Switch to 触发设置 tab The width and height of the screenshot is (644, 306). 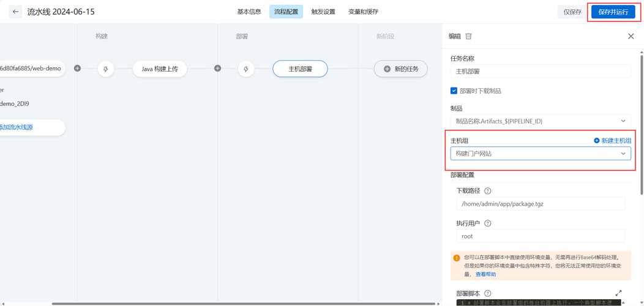point(323,12)
